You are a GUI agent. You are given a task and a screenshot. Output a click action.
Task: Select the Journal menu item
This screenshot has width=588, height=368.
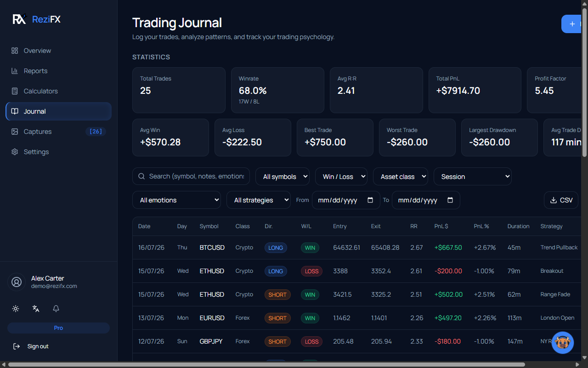[58, 111]
